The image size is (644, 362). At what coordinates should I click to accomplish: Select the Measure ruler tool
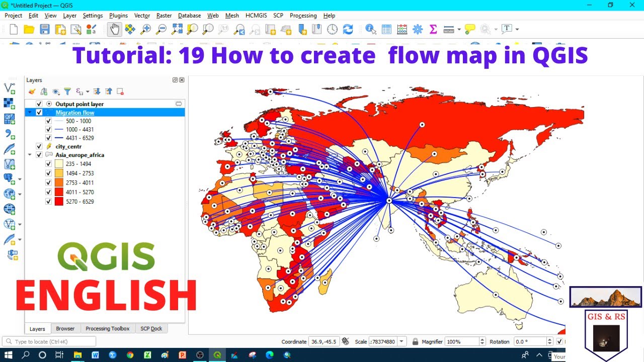(449, 29)
